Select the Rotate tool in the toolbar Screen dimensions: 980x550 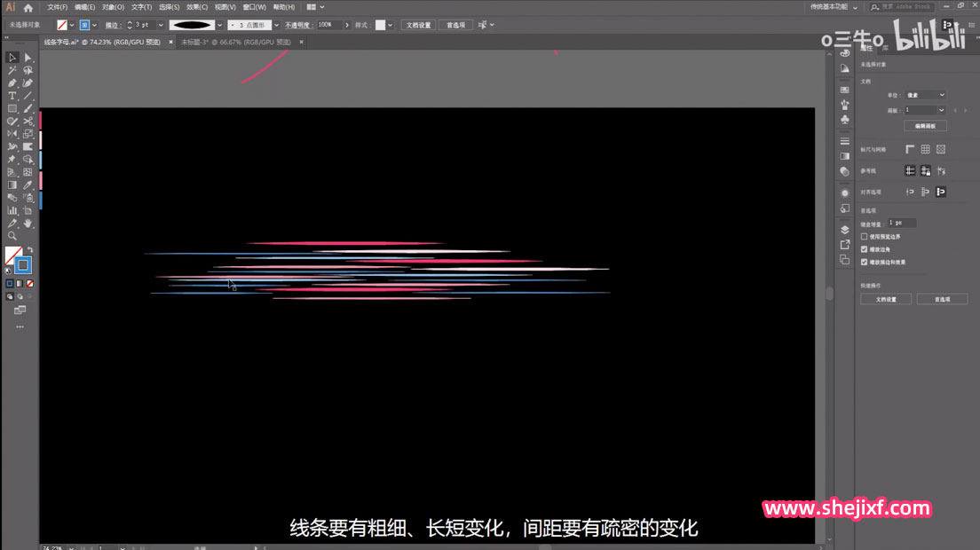coord(10,133)
